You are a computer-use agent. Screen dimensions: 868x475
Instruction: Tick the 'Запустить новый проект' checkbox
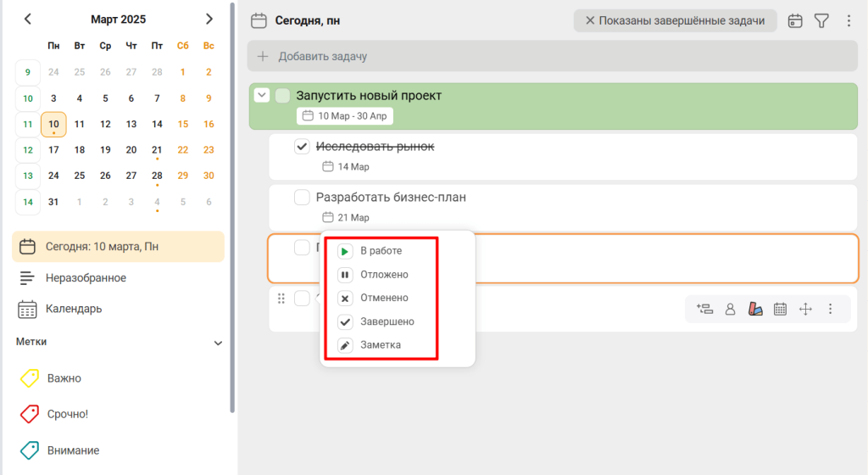[283, 96]
